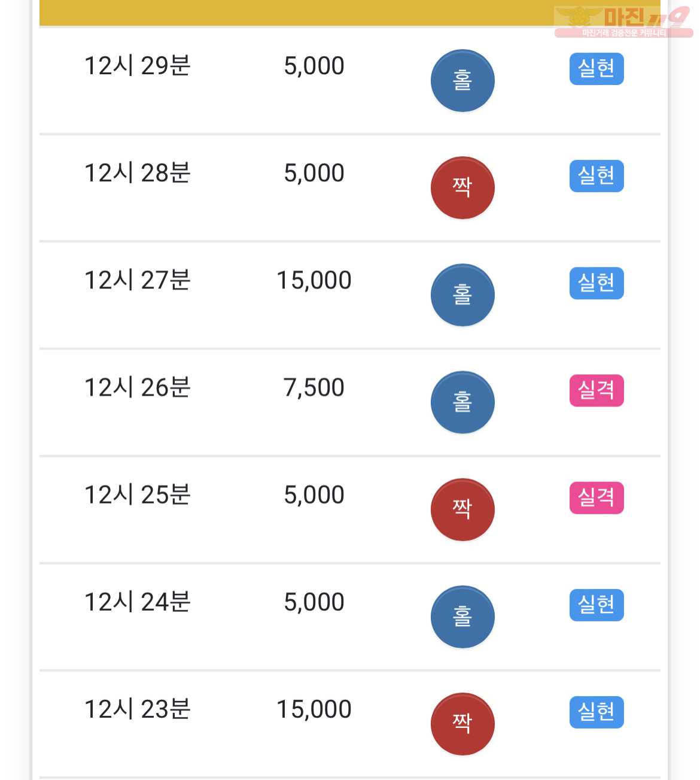Viewport: 700px width, 780px height.
Task: Click the 실현 badge for 12시 27분
Action: pos(596,283)
